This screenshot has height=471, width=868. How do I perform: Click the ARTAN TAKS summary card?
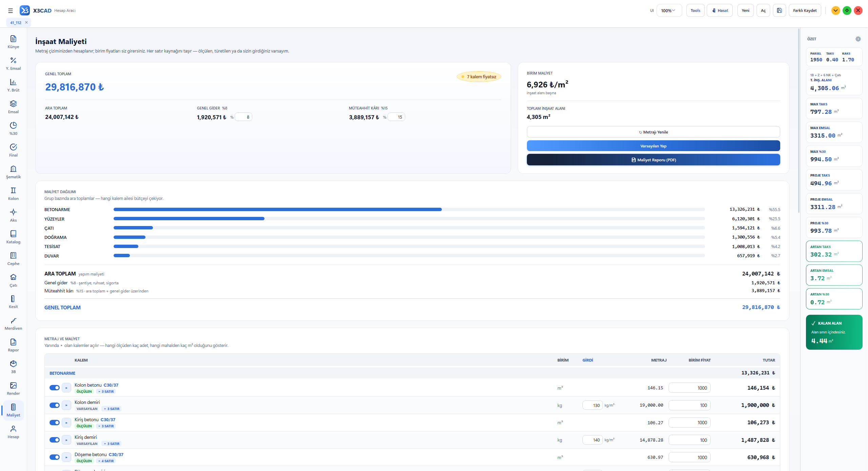(834, 251)
